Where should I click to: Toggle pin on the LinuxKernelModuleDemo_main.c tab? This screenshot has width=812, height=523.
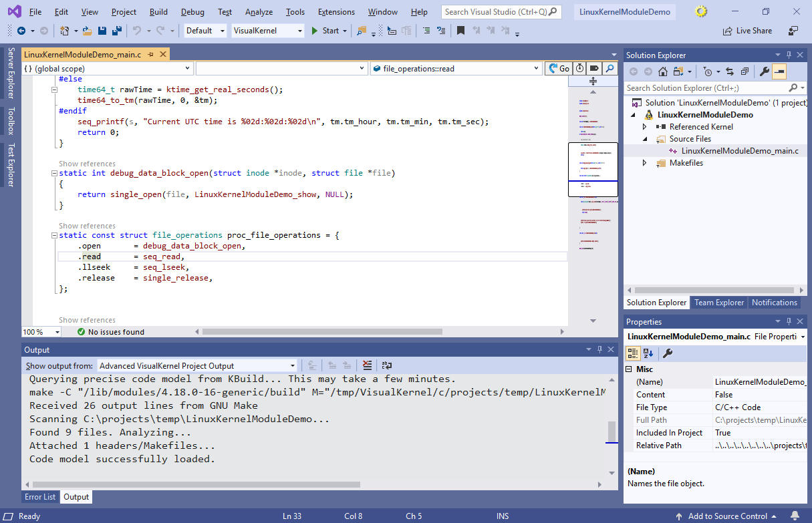[151, 55]
